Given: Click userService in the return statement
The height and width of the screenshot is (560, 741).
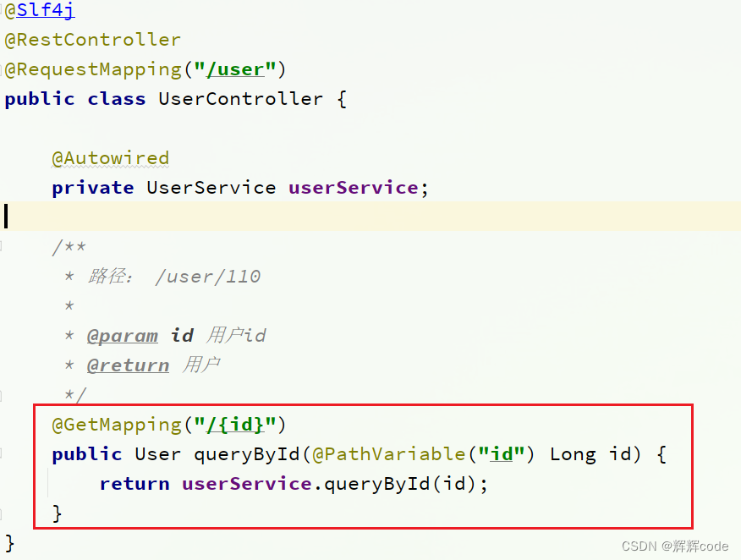Looking at the screenshot, I should [x=247, y=484].
